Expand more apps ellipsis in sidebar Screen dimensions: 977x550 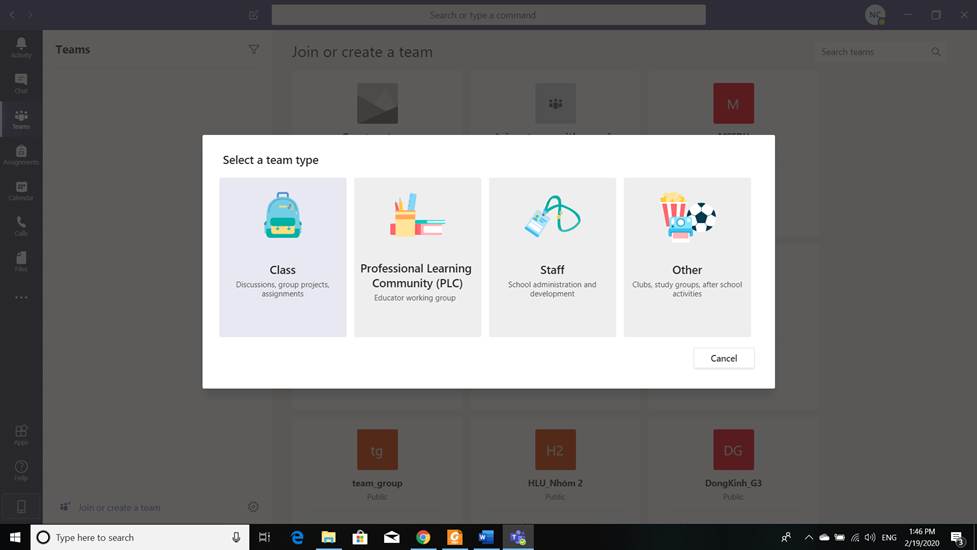click(x=21, y=297)
